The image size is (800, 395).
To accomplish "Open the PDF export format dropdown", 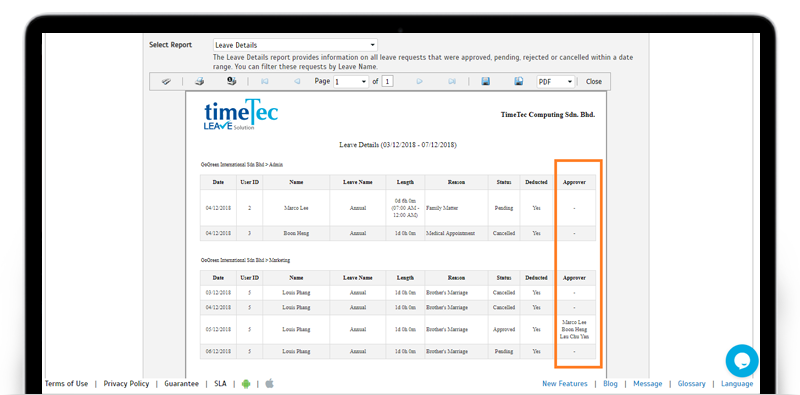I will pyautogui.click(x=556, y=82).
